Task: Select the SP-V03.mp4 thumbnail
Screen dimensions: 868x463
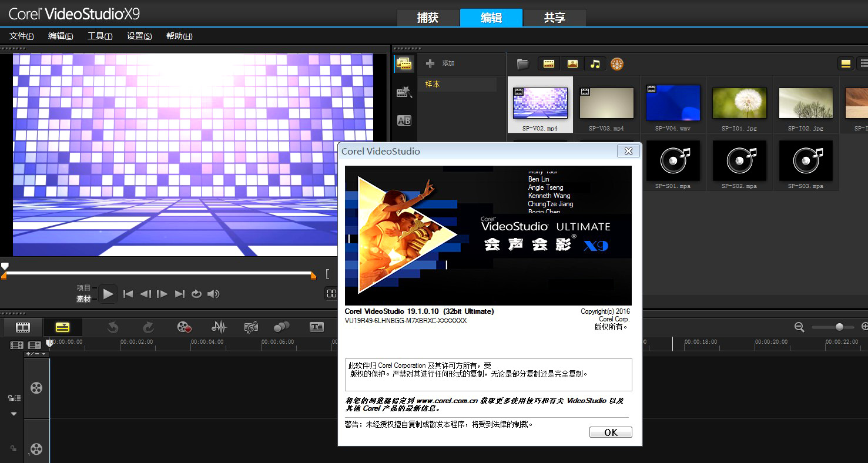Action: 606,103
